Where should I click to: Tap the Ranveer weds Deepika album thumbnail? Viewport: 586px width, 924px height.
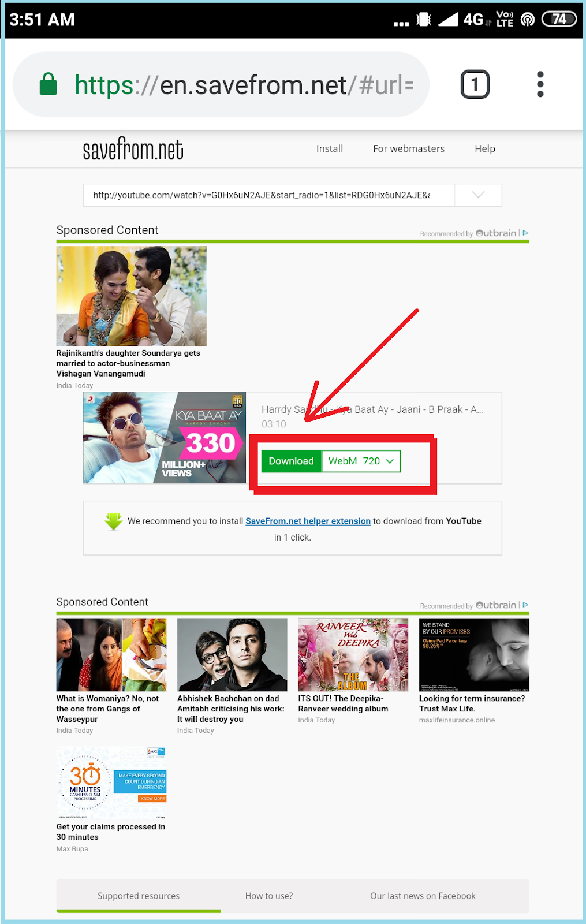pyautogui.click(x=353, y=654)
